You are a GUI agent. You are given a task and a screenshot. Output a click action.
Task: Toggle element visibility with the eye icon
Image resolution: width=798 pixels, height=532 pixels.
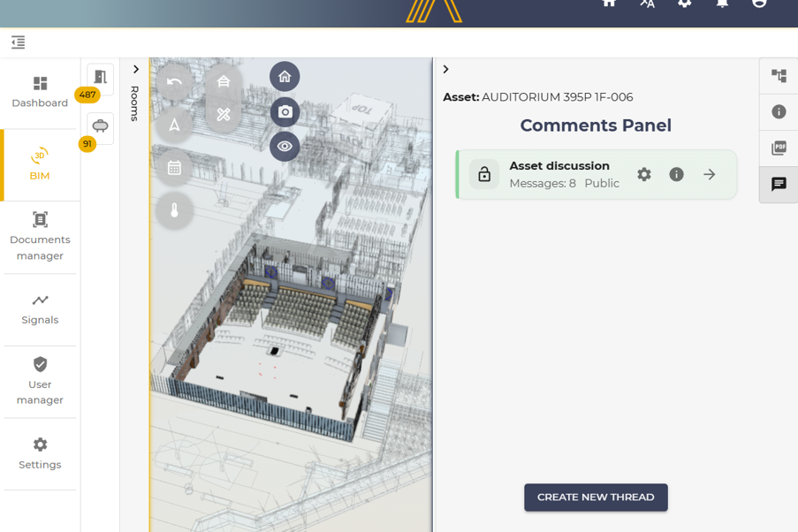(285, 147)
